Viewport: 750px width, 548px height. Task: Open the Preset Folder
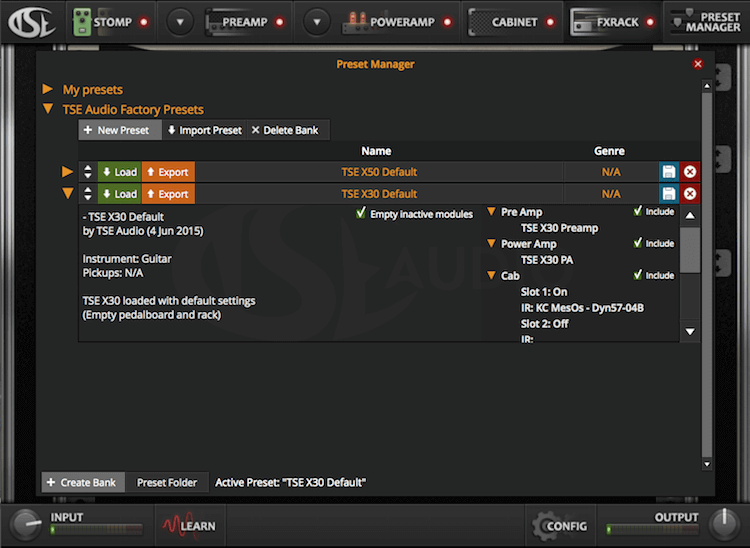click(167, 482)
